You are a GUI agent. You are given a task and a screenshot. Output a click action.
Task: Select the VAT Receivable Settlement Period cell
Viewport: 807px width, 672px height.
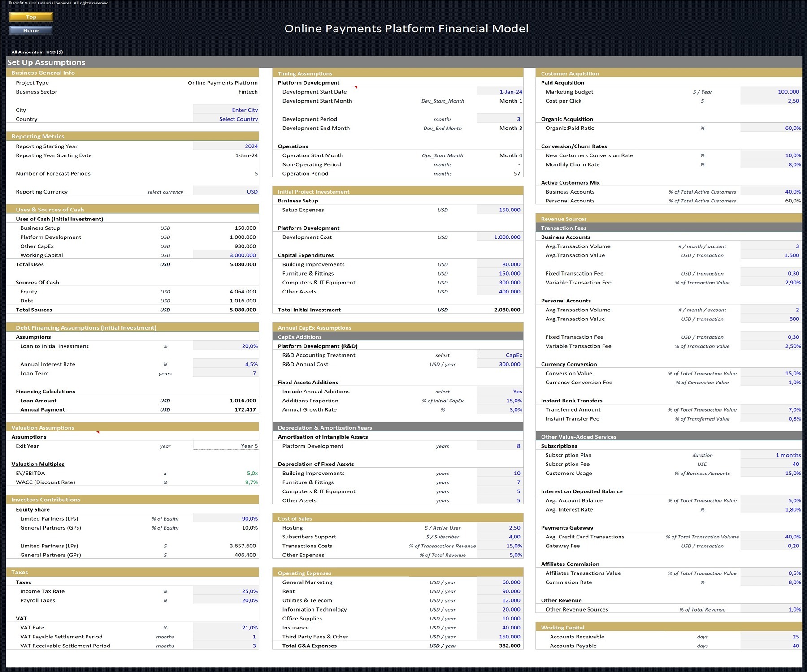click(x=226, y=646)
